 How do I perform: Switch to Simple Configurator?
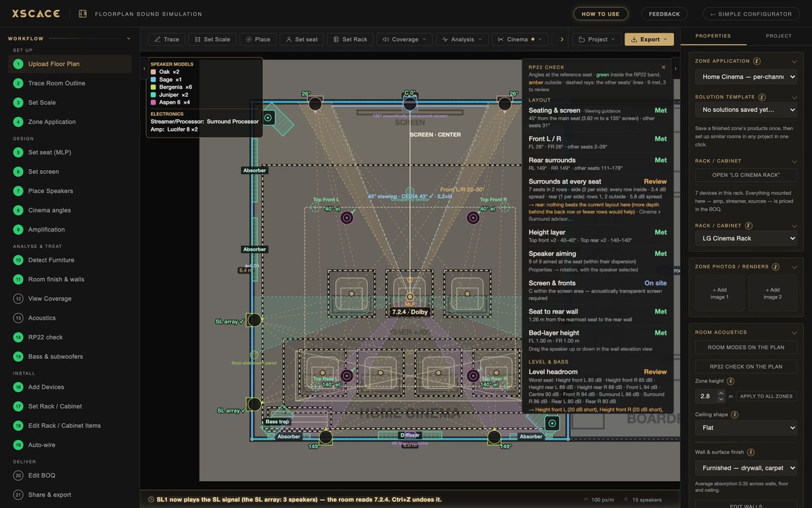(x=751, y=14)
